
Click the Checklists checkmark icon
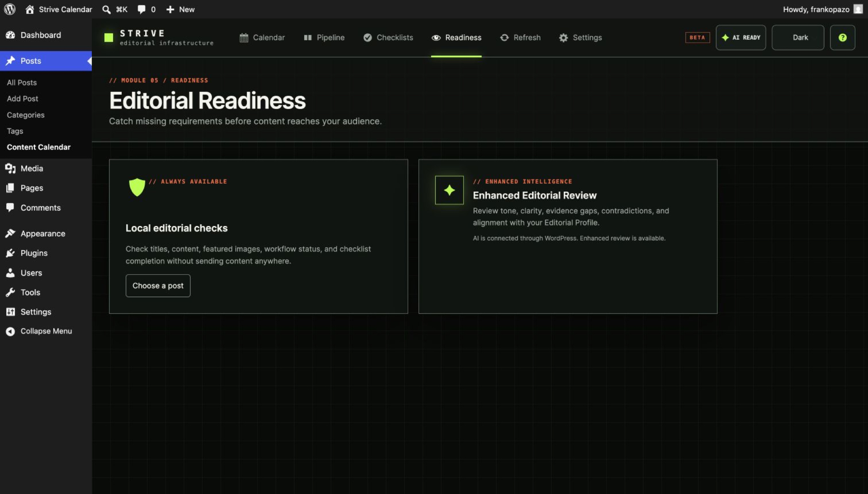(368, 38)
